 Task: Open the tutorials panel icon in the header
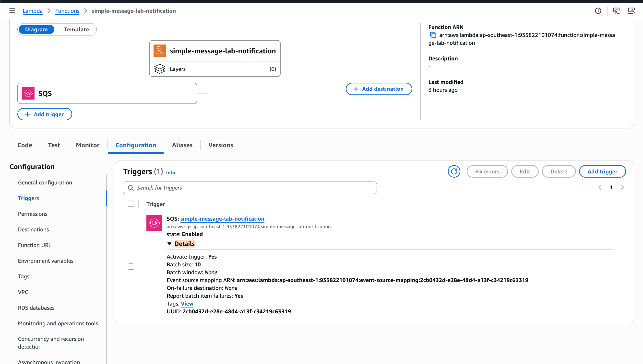[x=616, y=11]
